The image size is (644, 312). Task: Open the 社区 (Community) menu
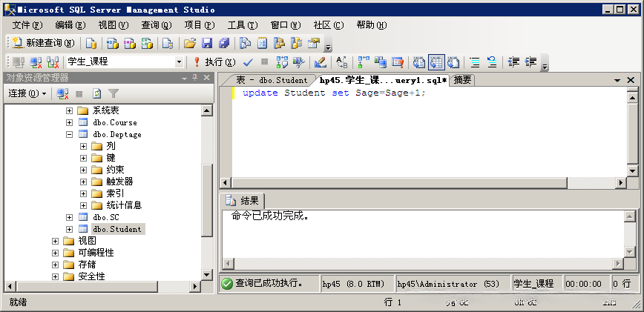pos(329,25)
